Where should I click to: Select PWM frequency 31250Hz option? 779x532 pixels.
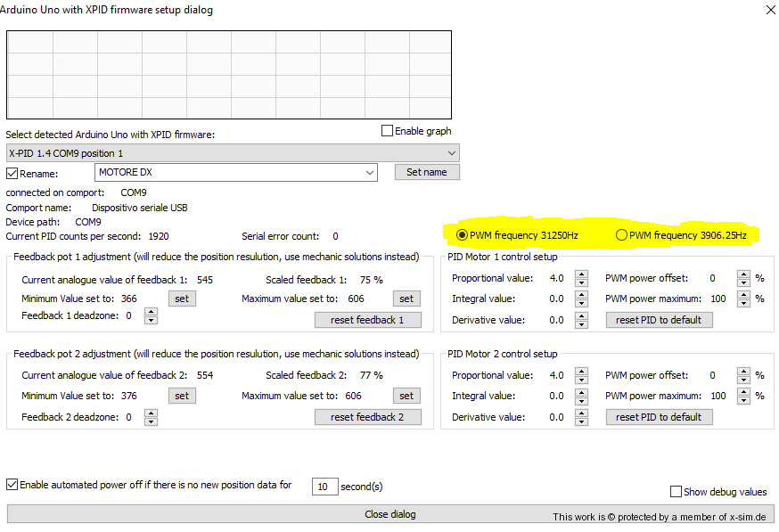coord(462,235)
